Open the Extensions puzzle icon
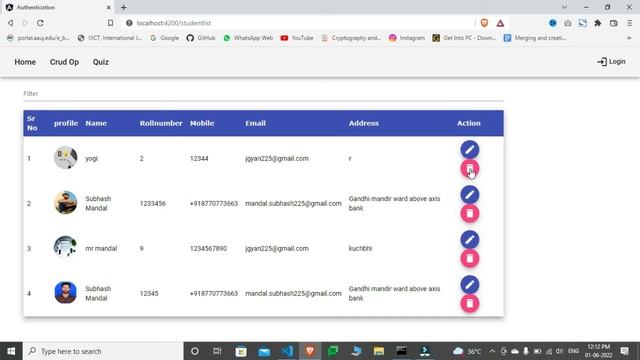Screen dimensions: 640x360 [x=598, y=23]
